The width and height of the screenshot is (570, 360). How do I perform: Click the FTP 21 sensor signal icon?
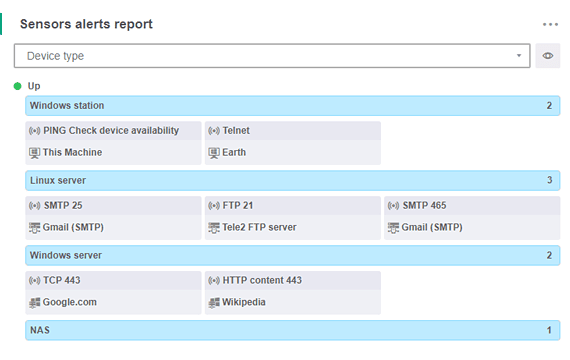[x=214, y=206]
